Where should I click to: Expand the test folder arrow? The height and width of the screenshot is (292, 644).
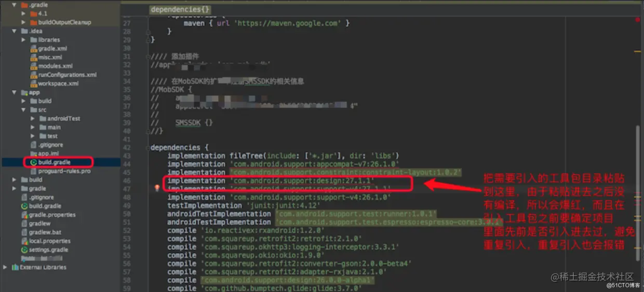(32, 136)
